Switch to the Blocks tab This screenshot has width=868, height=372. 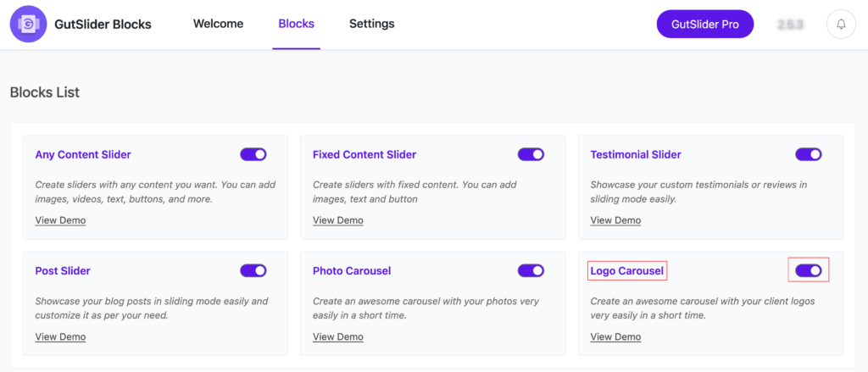pyautogui.click(x=296, y=24)
